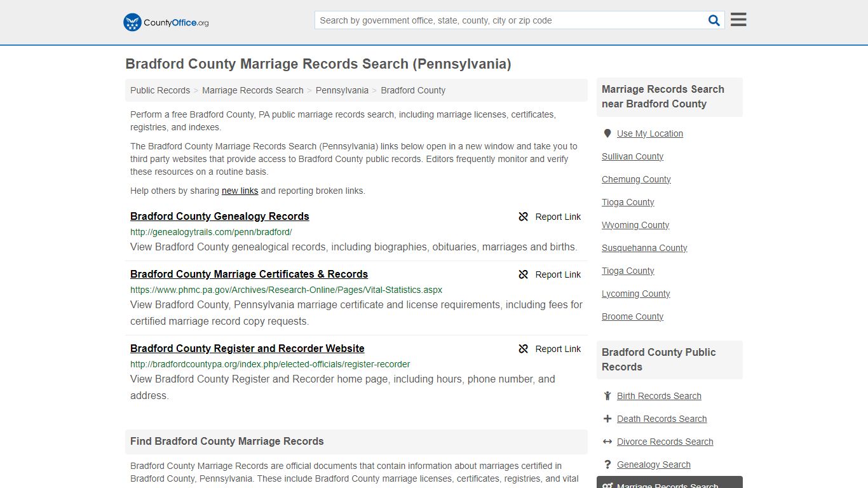Open Public Records breadcrumb
Screen dimensions: 868x488
[160, 90]
